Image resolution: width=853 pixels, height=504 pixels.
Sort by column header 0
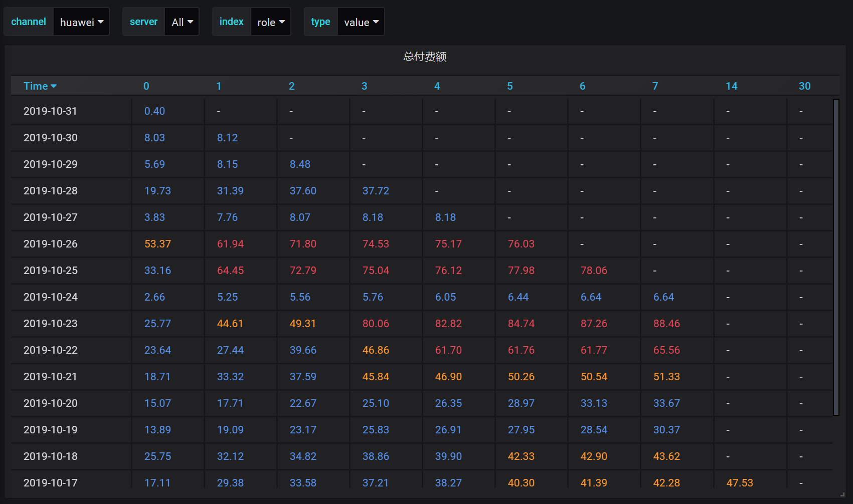(x=146, y=86)
